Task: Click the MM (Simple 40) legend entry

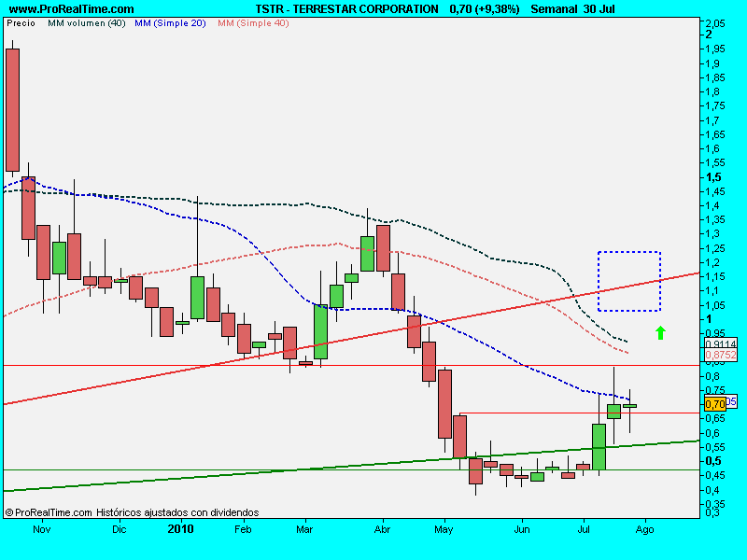Action: [253, 22]
